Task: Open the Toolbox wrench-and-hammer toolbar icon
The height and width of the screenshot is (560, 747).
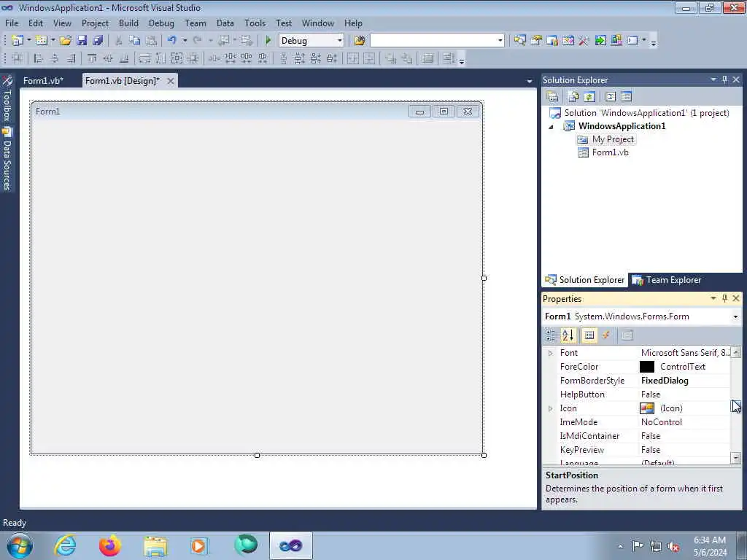Action: tap(584, 41)
